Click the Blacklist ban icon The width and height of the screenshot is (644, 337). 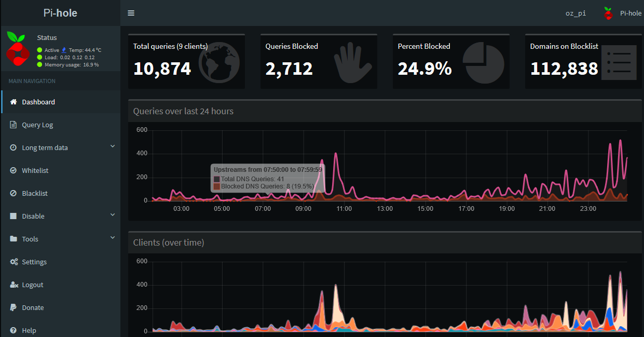13,193
